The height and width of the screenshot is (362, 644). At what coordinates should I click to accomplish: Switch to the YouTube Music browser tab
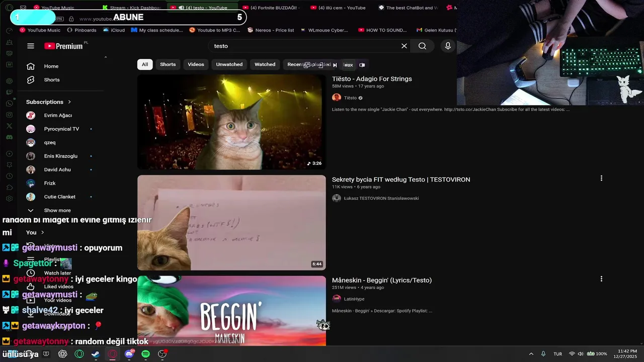pos(53,8)
